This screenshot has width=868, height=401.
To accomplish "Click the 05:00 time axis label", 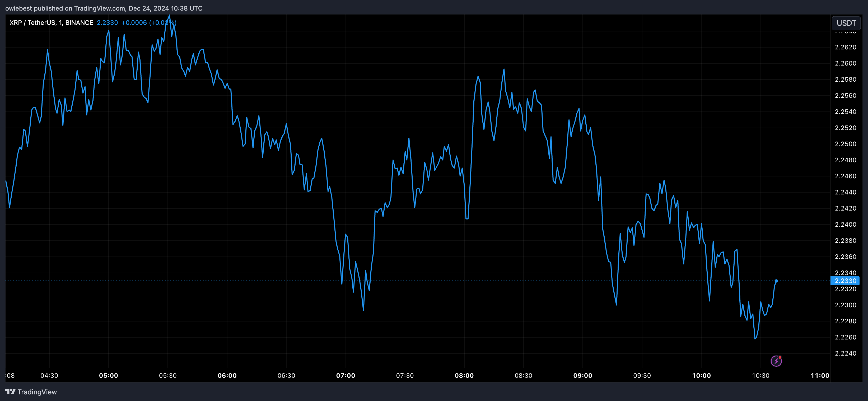I will coord(109,375).
